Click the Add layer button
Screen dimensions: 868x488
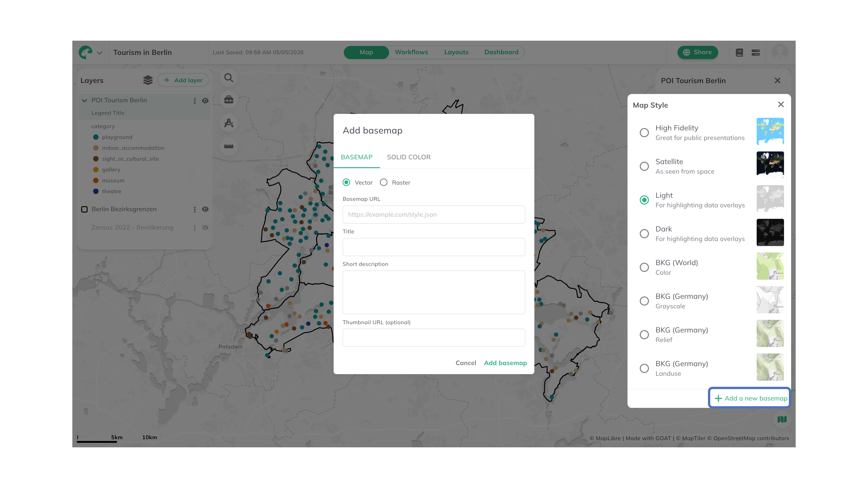click(x=183, y=80)
